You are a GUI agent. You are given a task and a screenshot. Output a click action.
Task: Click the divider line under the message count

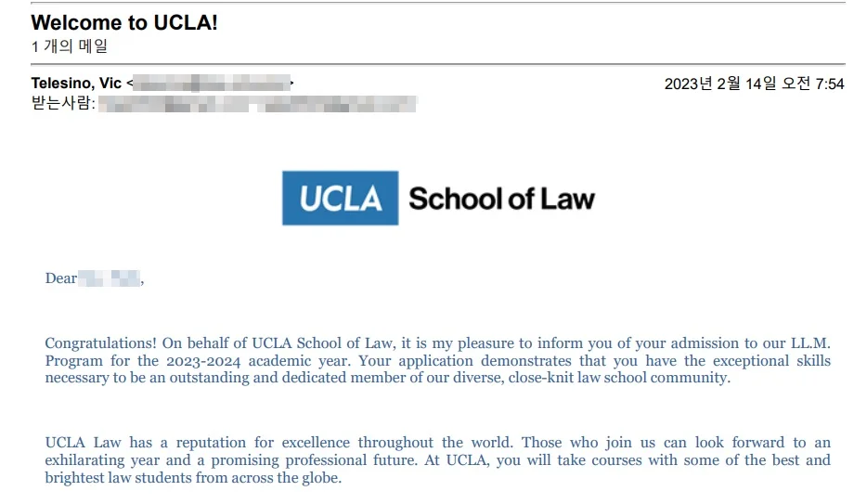[x=438, y=64]
